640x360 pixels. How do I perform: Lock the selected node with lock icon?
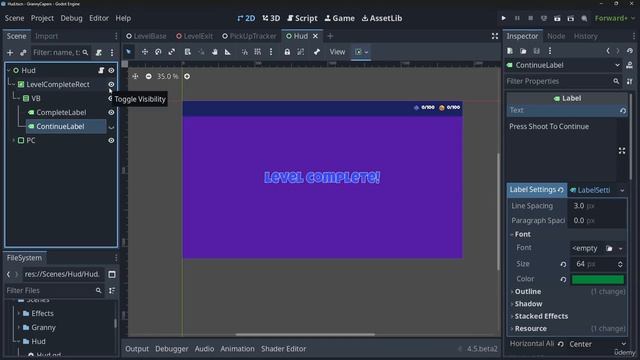pos(287,52)
